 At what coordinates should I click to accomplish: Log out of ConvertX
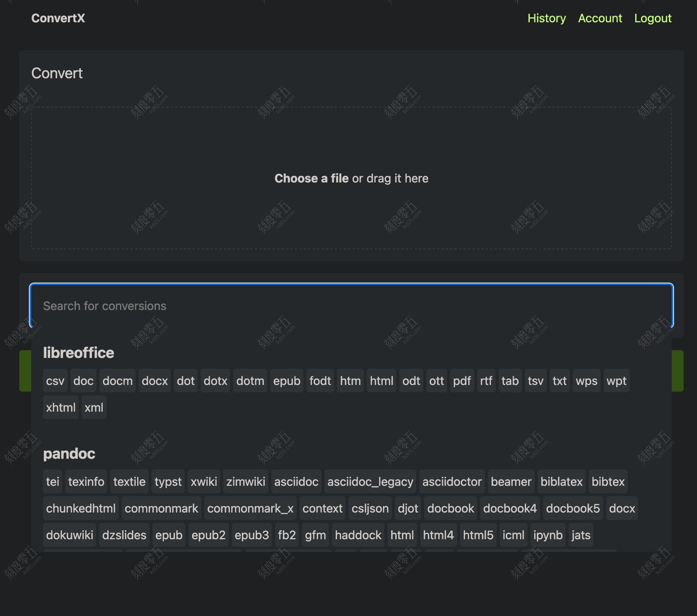point(653,18)
